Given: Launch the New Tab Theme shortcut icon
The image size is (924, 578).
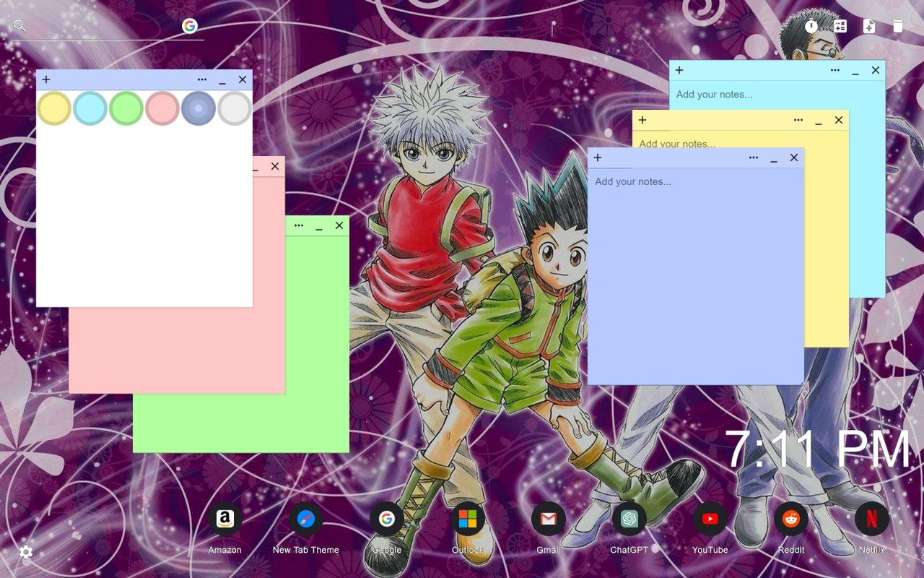Looking at the screenshot, I should [306, 519].
